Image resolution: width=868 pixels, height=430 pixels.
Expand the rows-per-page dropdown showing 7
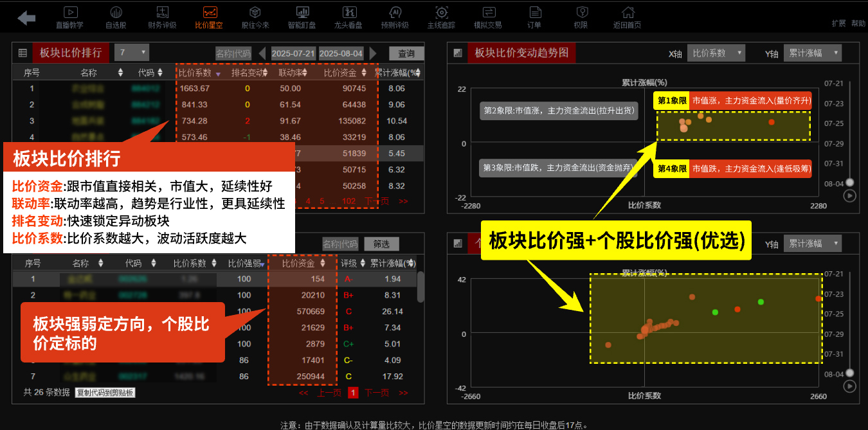pos(131,53)
